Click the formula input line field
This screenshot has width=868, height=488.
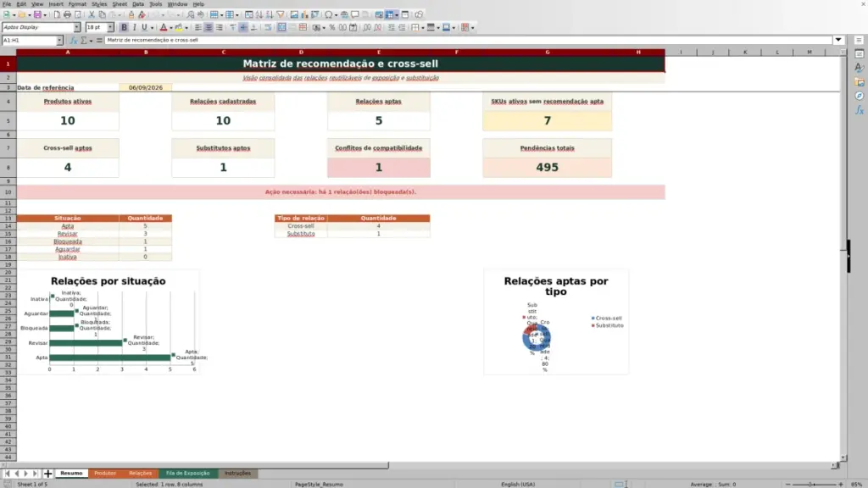(x=468, y=41)
